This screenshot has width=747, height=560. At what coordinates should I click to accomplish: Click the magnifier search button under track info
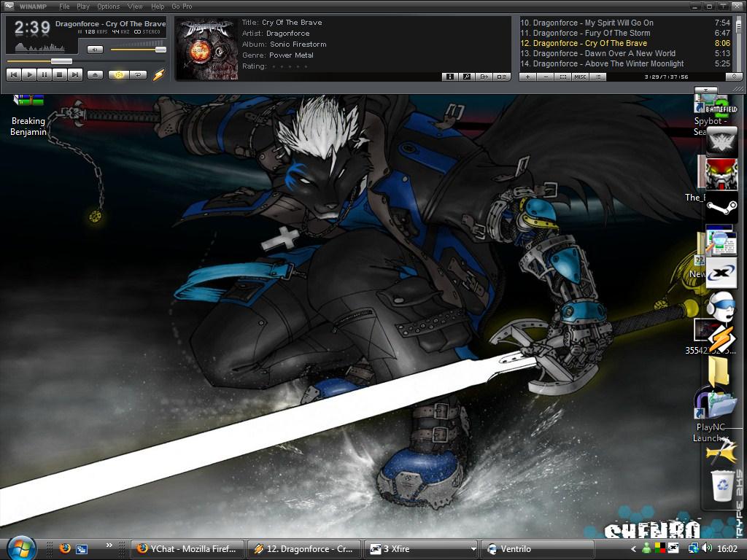[x=467, y=76]
